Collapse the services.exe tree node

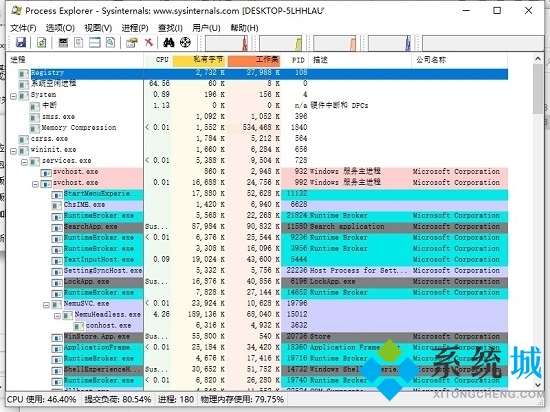click(24, 162)
